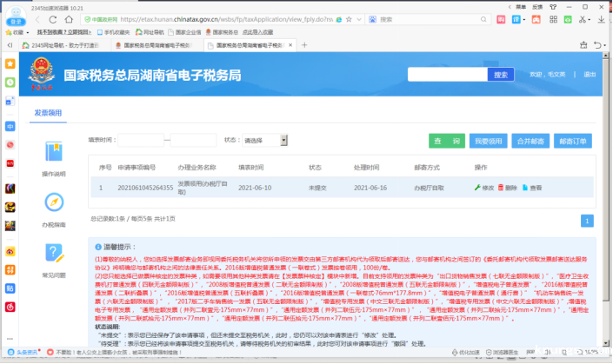Expand the 状态 status dropdown
Viewport: 613px width, 364px height.
coord(263,140)
